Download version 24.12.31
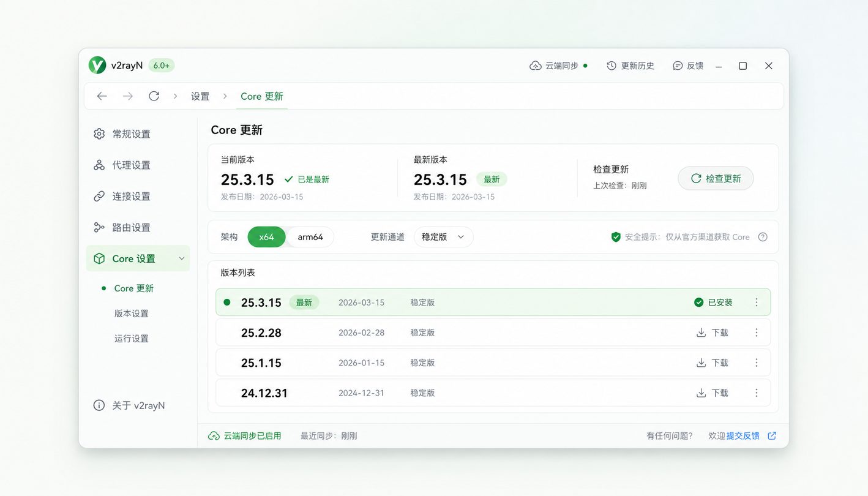This screenshot has width=868, height=496. [x=713, y=393]
